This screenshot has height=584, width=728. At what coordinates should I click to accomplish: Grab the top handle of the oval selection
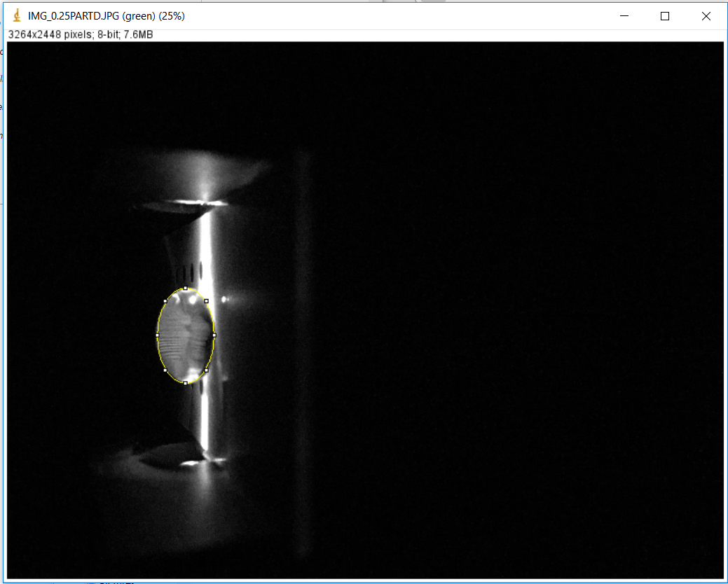[185, 288]
